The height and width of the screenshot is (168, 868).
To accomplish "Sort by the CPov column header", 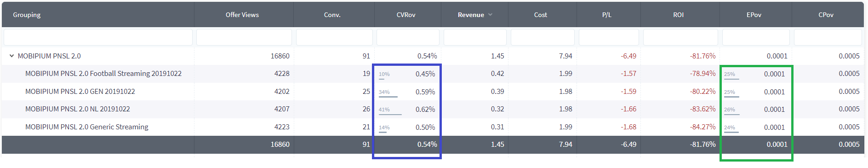I will pyautogui.click(x=826, y=15).
